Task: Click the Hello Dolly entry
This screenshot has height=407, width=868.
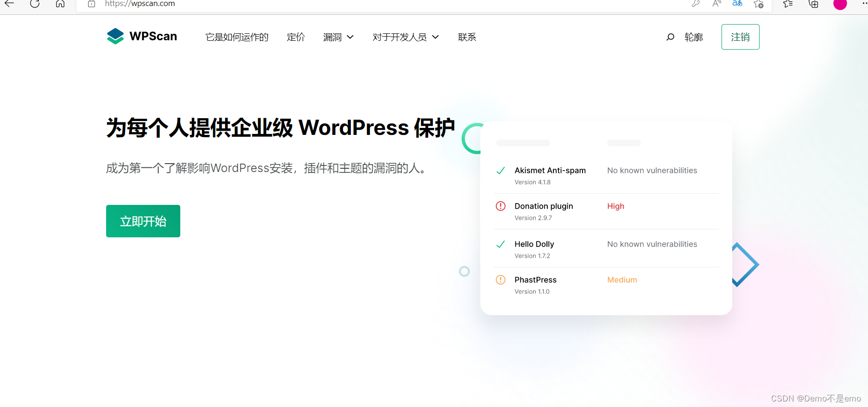Action: click(534, 244)
